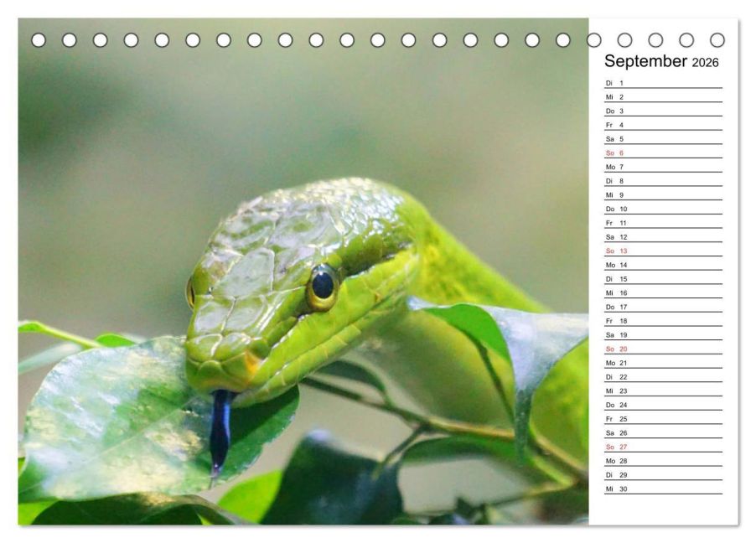Image resolution: width=756 pixels, height=543 pixels.
Task: Click the snake's eye in the photo
Action: [x=323, y=285]
